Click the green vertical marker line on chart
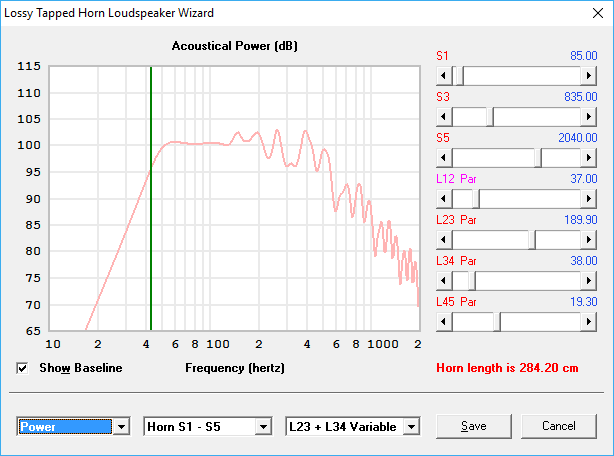614x456 pixels. click(x=151, y=198)
